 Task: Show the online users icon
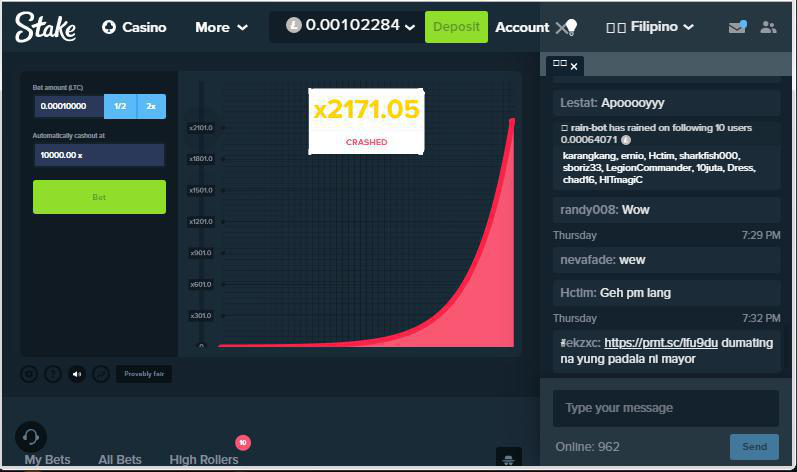click(x=768, y=27)
